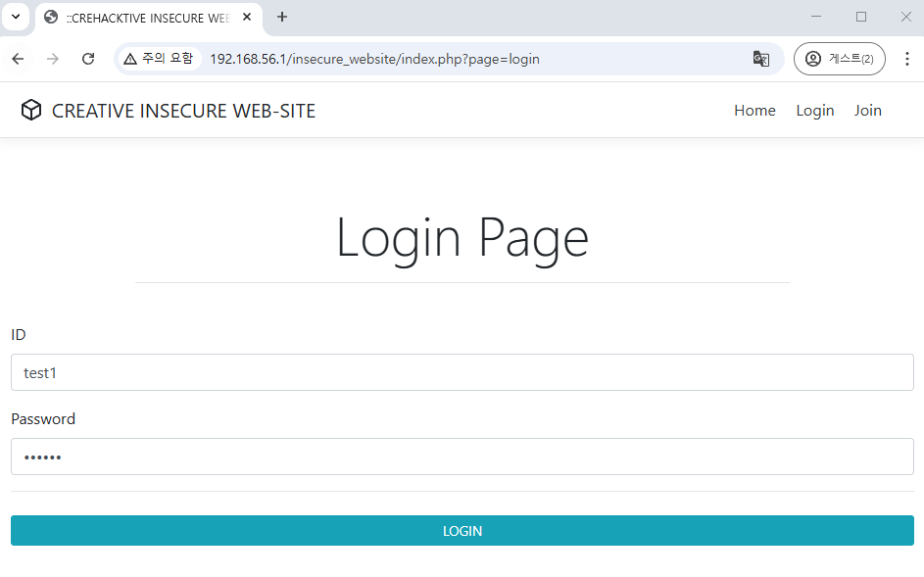
Task: Click the ID field label
Action: click(x=19, y=335)
